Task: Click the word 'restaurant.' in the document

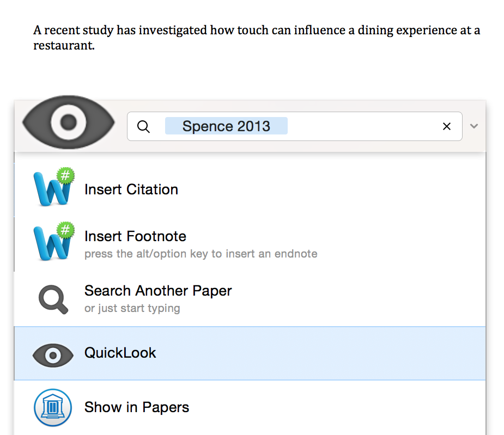Action: click(x=64, y=46)
